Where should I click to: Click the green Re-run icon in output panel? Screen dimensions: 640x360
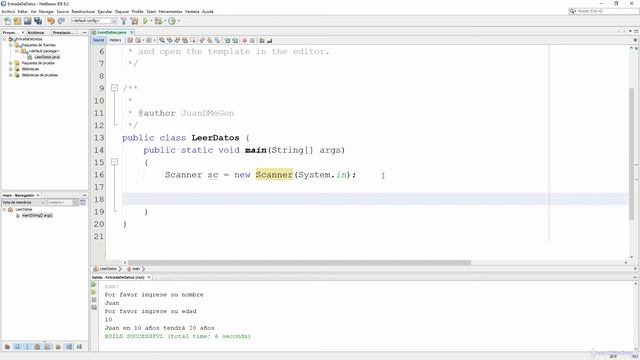94,284
